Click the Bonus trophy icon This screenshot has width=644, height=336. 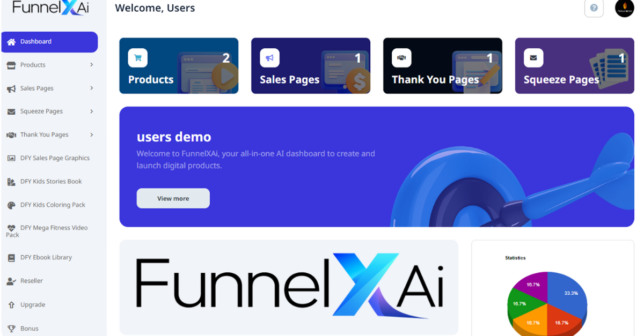[11, 328]
